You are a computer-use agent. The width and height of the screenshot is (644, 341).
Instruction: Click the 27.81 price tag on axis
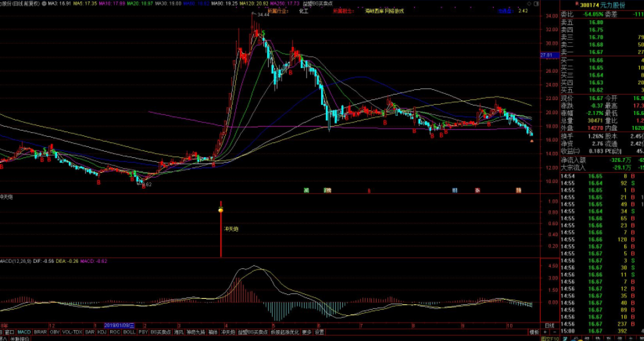coord(549,55)
